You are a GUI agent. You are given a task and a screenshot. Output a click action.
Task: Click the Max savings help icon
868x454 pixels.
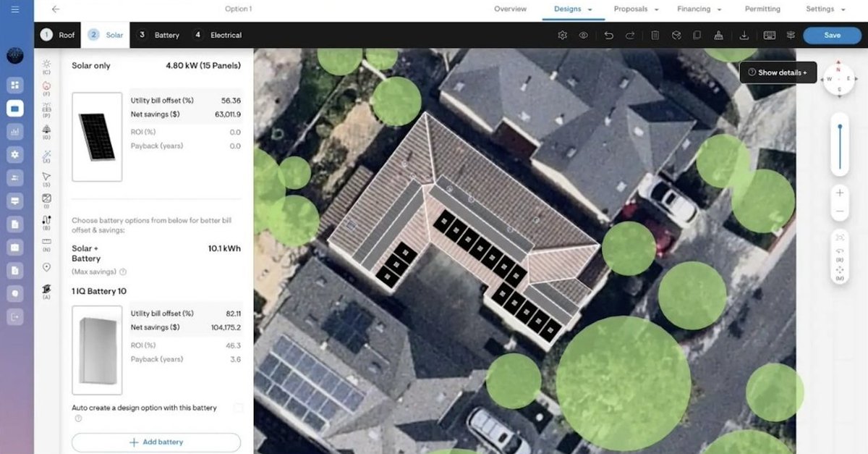coord(123,272)
